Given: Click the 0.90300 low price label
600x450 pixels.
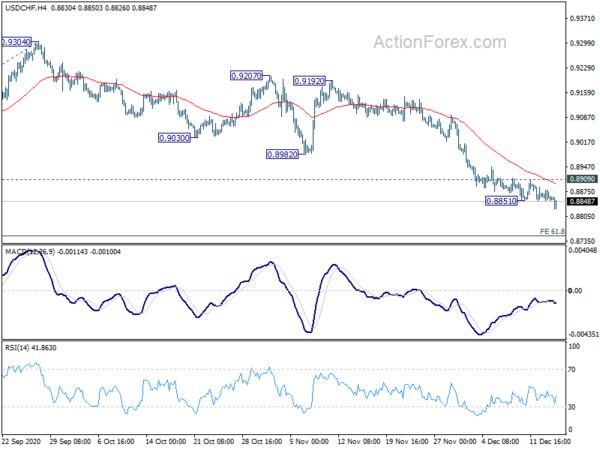Looking at the screenshot, I should (174, 138).
